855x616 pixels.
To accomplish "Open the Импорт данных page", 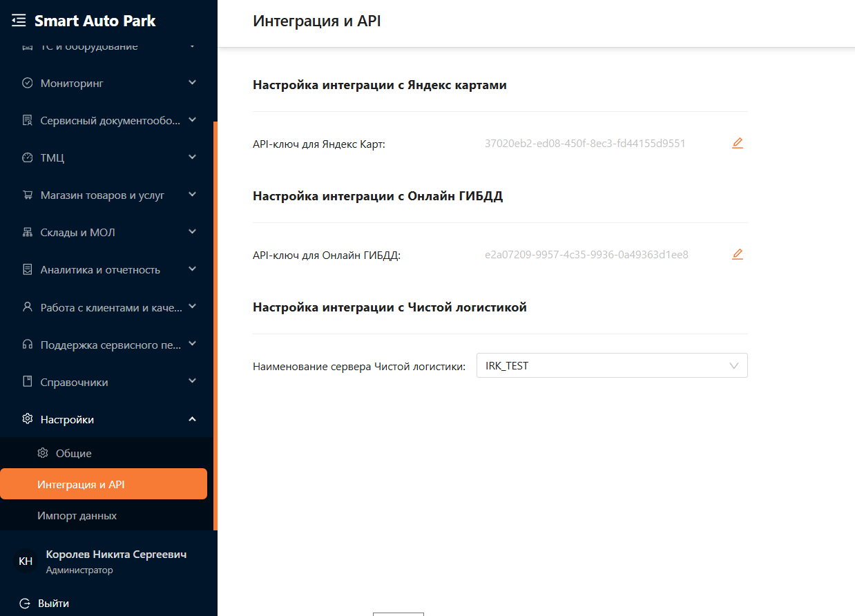I will click(x=77, y=516).
